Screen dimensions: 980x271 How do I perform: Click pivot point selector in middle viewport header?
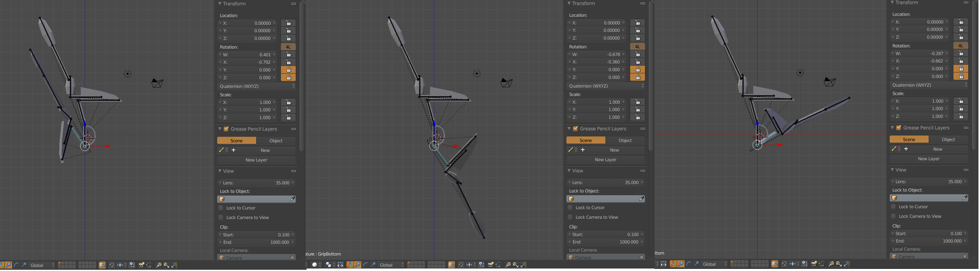pyautogui.click(x=330, y=265)
